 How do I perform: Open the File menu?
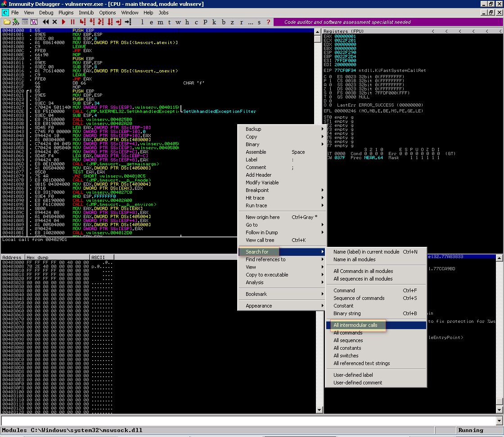[15, 13]
